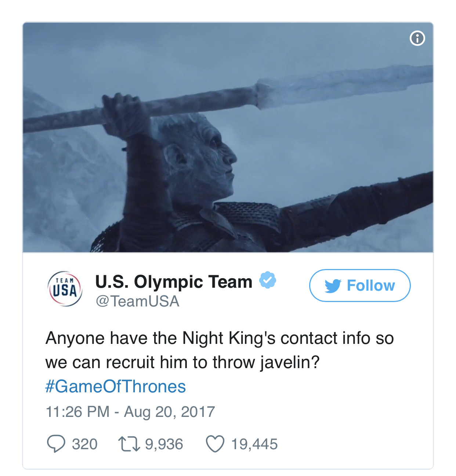Click the @TeamUSA handle

[137, 301]
